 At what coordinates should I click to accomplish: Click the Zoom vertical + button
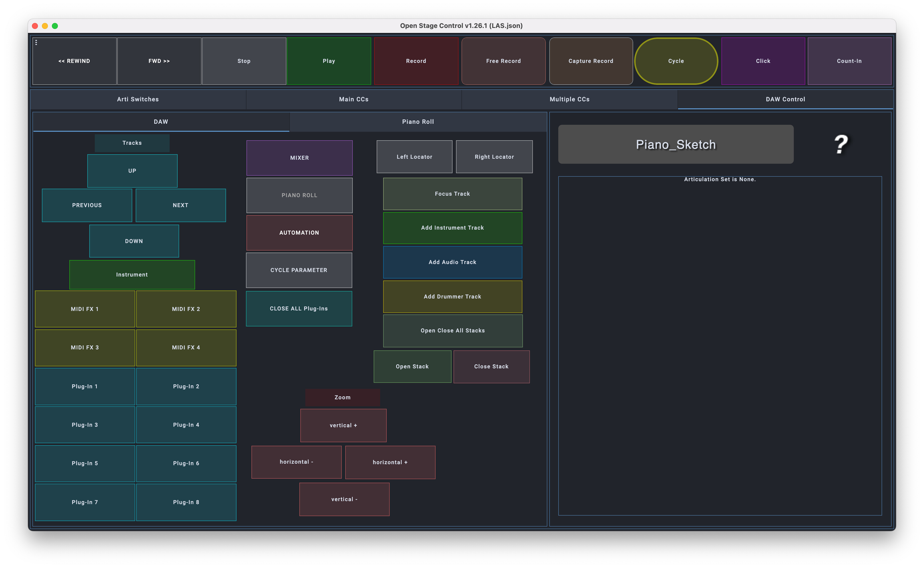(x=343, y=425)
